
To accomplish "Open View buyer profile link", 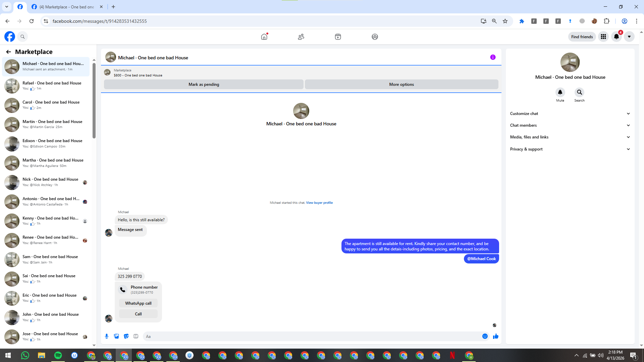I will pos(319,203).
